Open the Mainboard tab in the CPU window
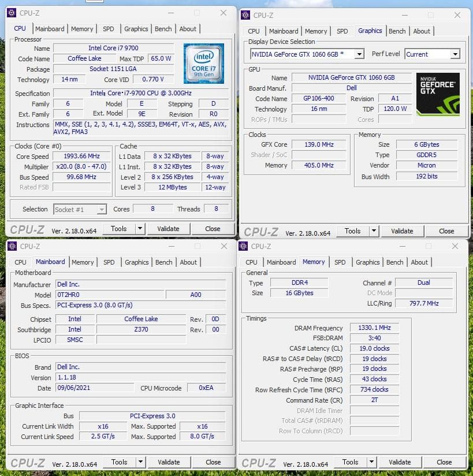 click(x=50, y=29)
